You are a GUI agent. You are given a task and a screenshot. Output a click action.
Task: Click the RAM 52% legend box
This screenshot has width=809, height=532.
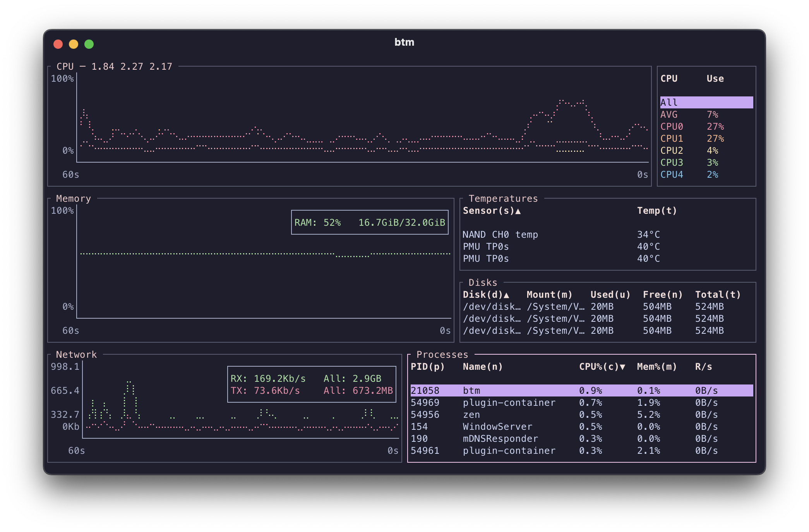370,223
